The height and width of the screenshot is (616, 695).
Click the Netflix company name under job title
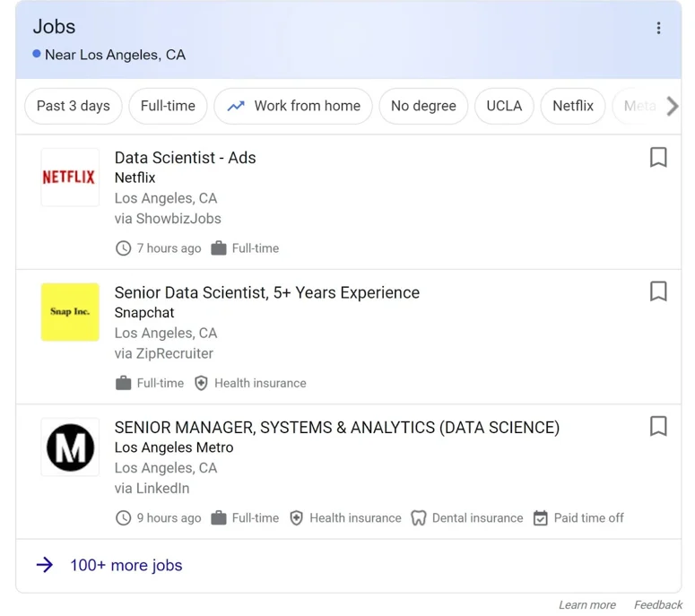click(135, 178)
